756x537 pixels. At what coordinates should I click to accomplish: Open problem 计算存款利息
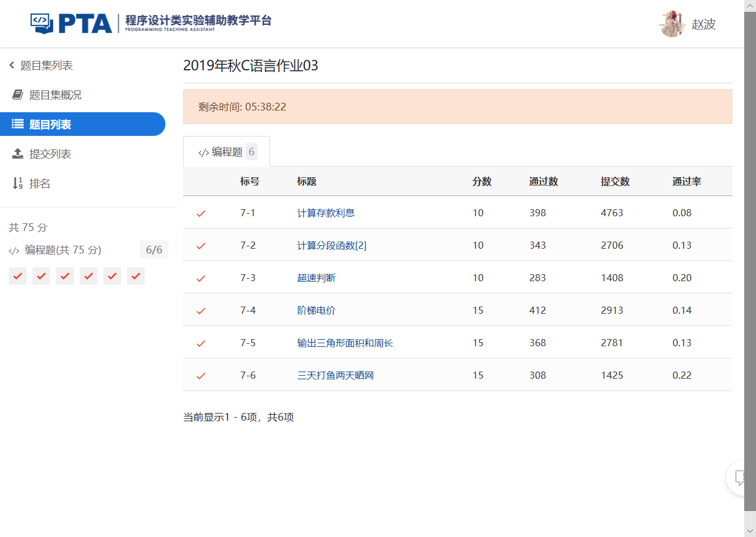point(326,213)
